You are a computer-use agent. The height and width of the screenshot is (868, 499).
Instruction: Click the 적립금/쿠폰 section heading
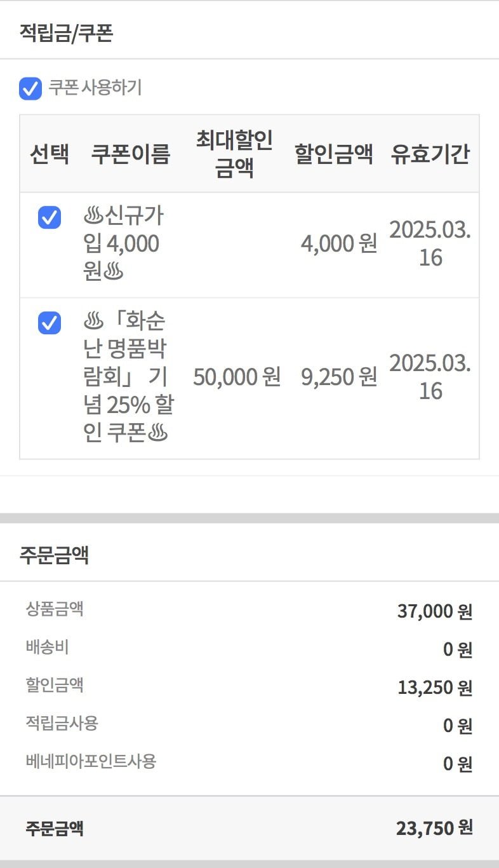(x=66, y=32)
